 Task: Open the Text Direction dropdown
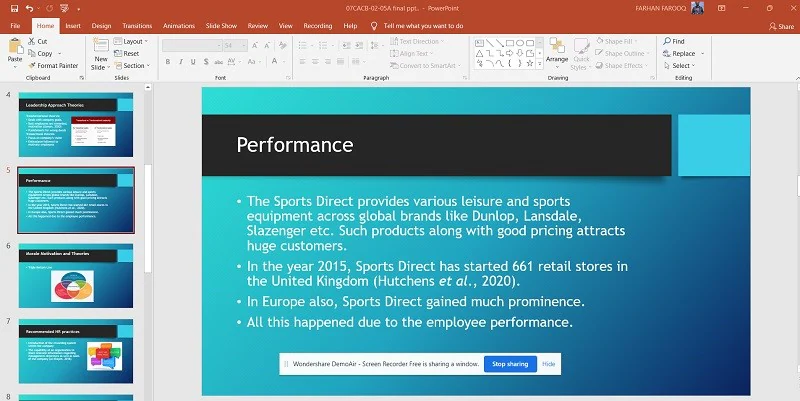click(x=417, y=41)
